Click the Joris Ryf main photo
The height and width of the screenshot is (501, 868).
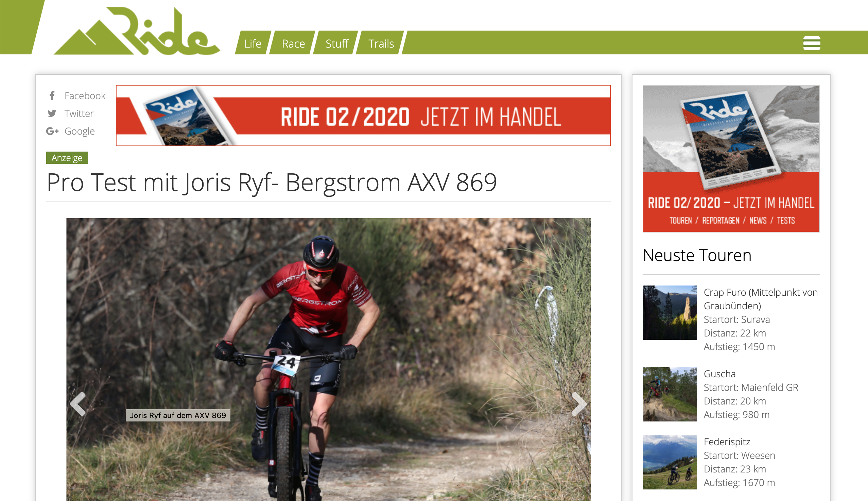(328, 359)
